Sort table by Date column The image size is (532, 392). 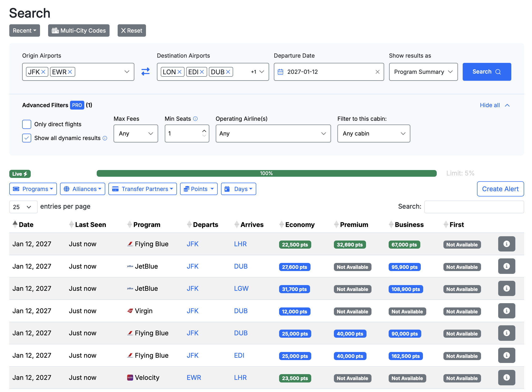(23, 224)
